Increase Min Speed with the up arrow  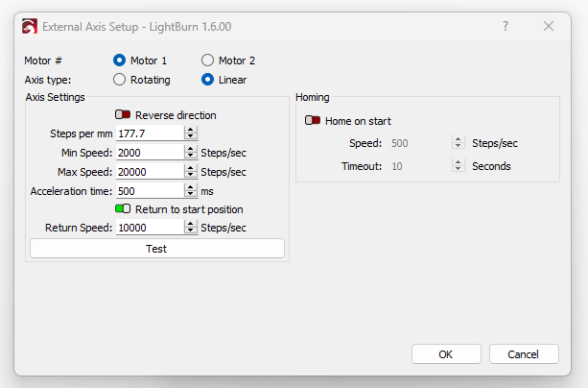(x=191, y=149)
